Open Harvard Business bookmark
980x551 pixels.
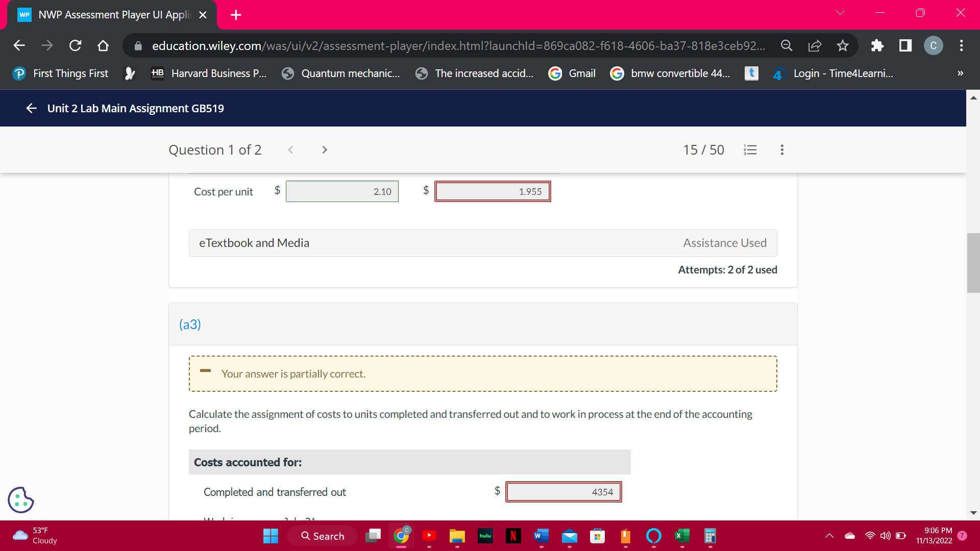point(209,73)
